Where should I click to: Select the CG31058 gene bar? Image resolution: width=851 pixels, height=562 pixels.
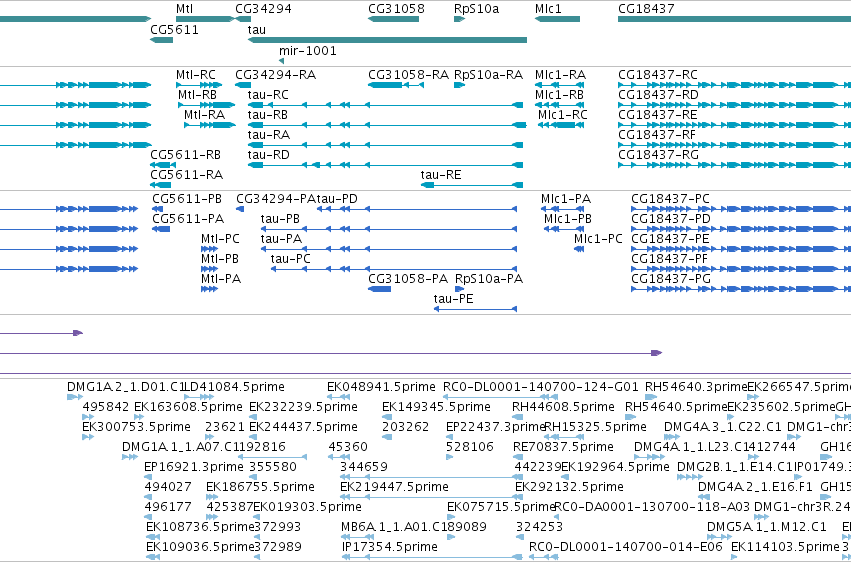click(x=393, y=19)
